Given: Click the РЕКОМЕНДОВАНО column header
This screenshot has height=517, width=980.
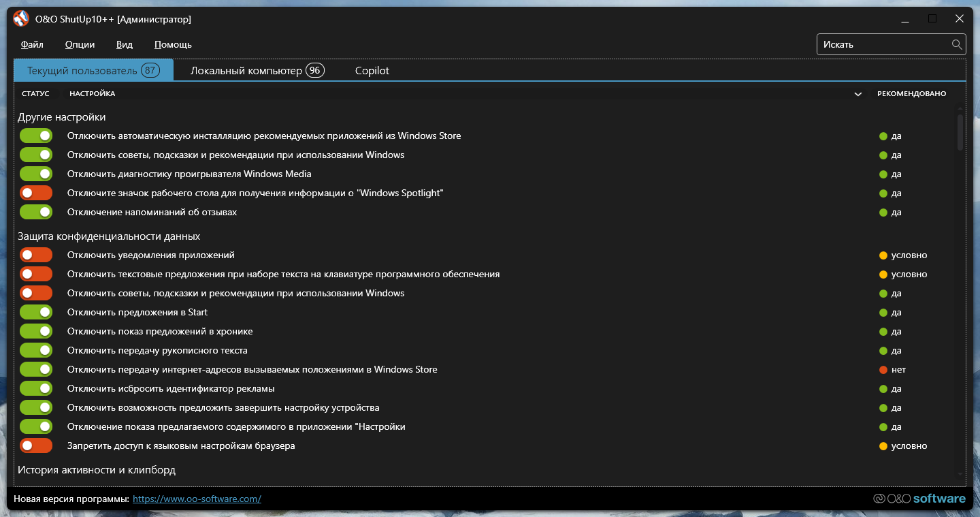Looking at the screenshot, I should (911, 93).
